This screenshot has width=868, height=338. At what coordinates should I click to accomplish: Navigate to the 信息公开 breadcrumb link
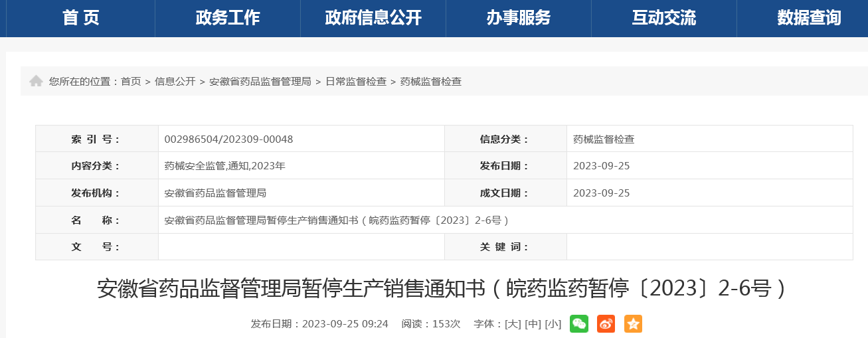175,82
